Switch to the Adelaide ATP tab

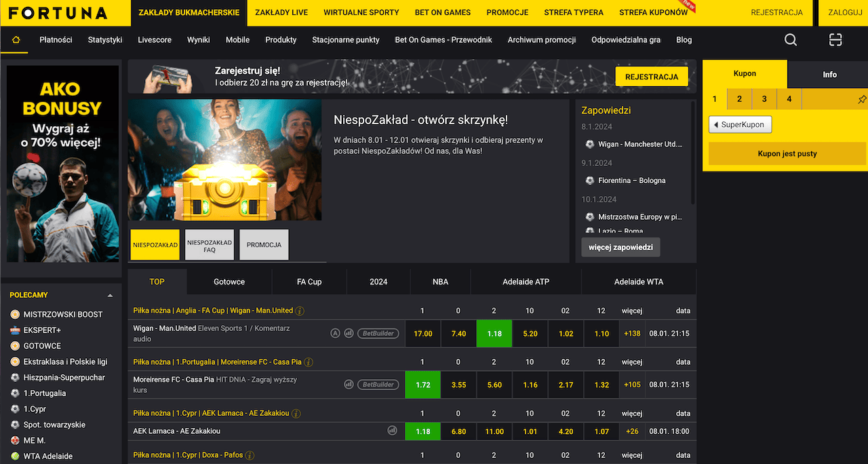(526, 282)
